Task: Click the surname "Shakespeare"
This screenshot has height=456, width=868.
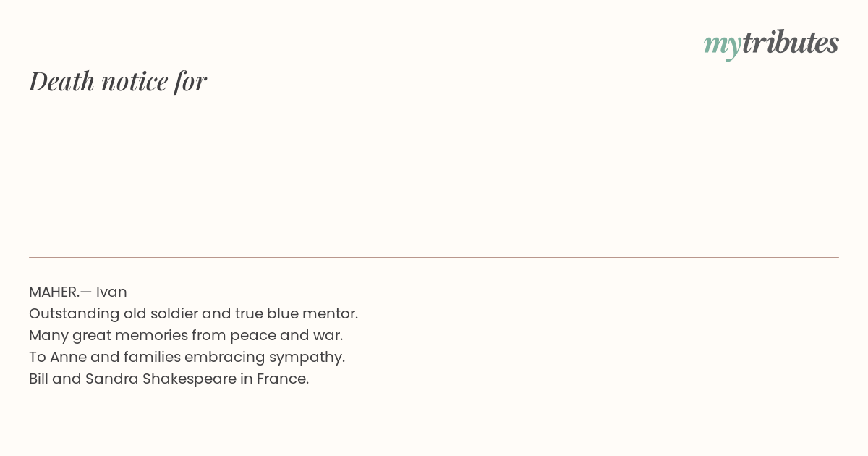Action: tap(190, 379)
